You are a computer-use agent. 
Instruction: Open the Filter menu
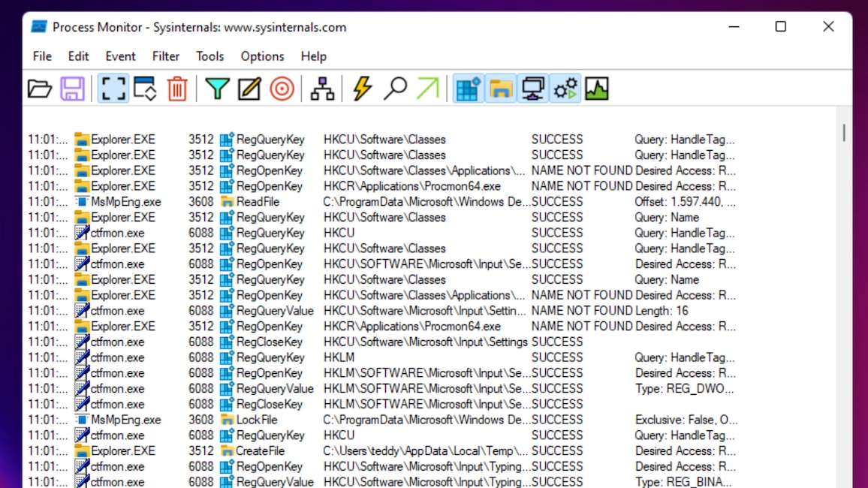166,56
